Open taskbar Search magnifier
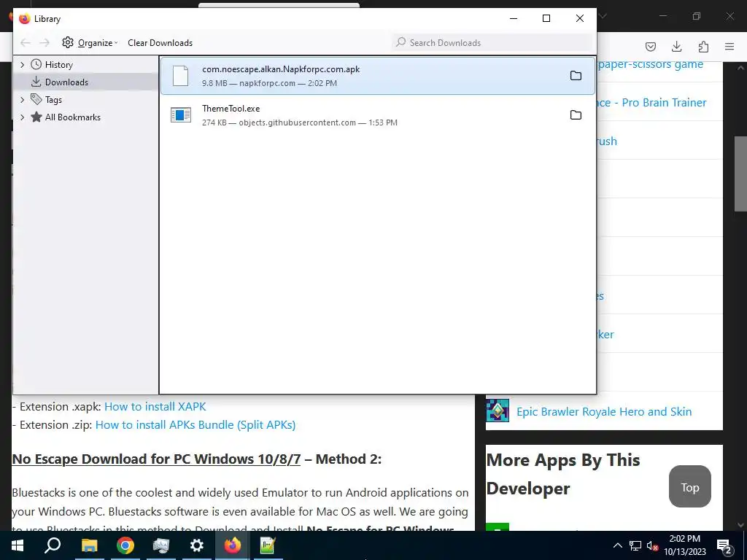The image size is (747, 560). click(53, 545)
